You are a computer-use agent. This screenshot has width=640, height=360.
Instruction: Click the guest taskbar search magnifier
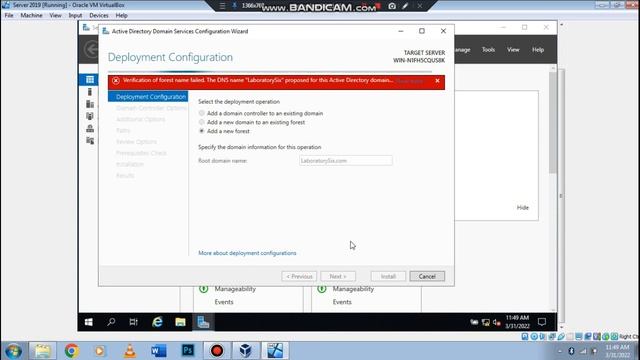[x=111, y=322]
